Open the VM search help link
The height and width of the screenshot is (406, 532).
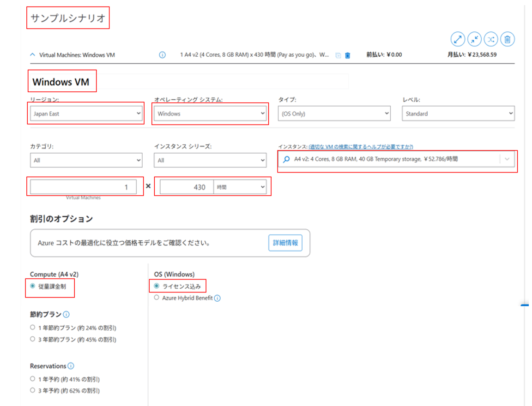pyautogui.click(x=361, y=147)
